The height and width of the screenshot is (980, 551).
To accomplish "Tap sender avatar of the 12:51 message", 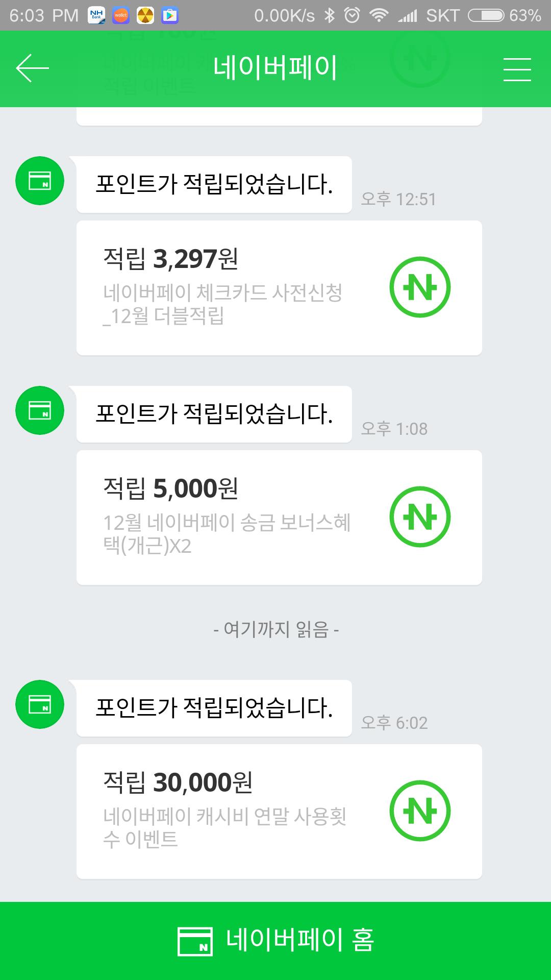I will 40,181.
